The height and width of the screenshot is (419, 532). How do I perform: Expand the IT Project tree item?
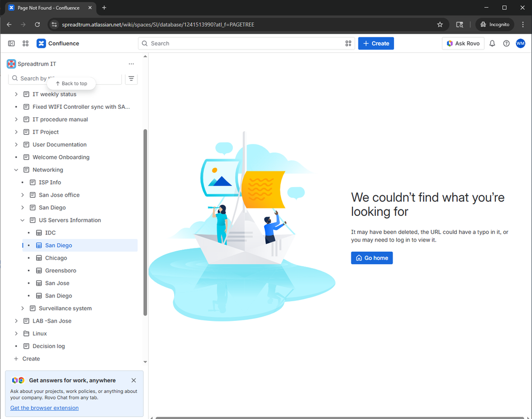click(16, 132)
